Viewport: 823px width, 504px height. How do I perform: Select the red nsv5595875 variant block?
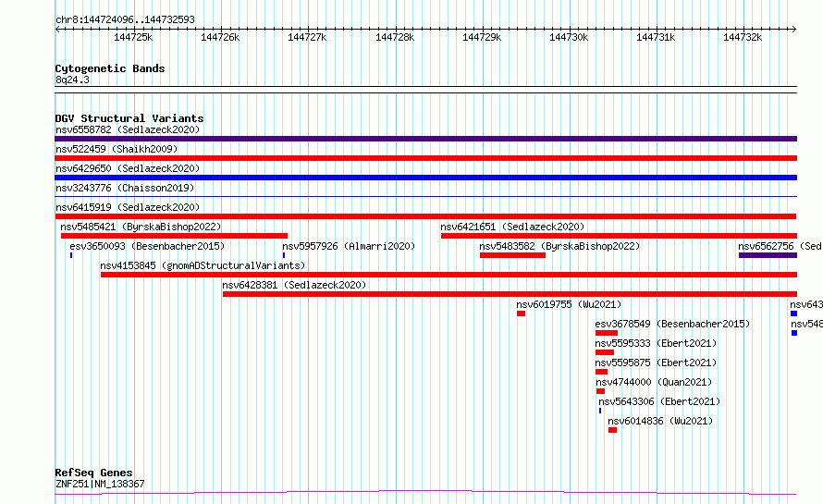click(x=601, y=372)
